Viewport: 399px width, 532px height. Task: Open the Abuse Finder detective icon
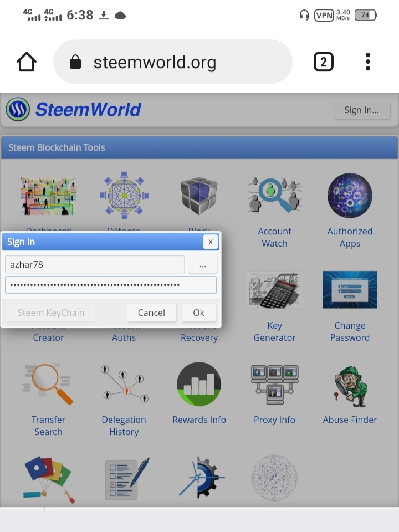350,386
